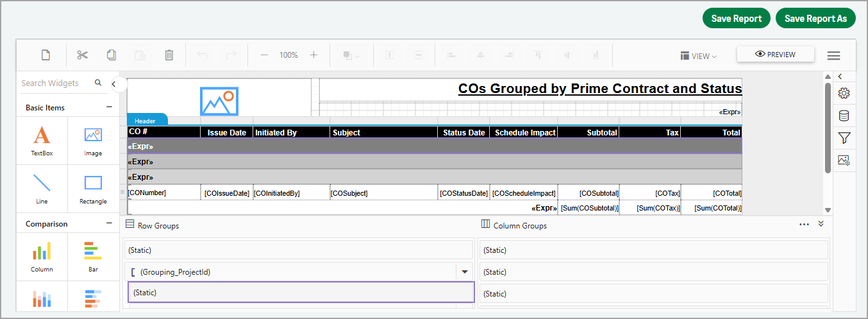Add the TextBox widget
The height and width of the screenshot is (319, 868).
click(42, 141)
